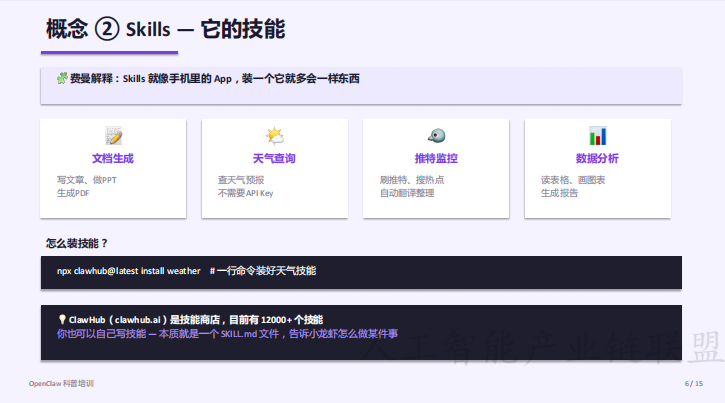Click the notepad icon above 文档生成
This screenshot has width=725, height=403.
click(113, 136)
